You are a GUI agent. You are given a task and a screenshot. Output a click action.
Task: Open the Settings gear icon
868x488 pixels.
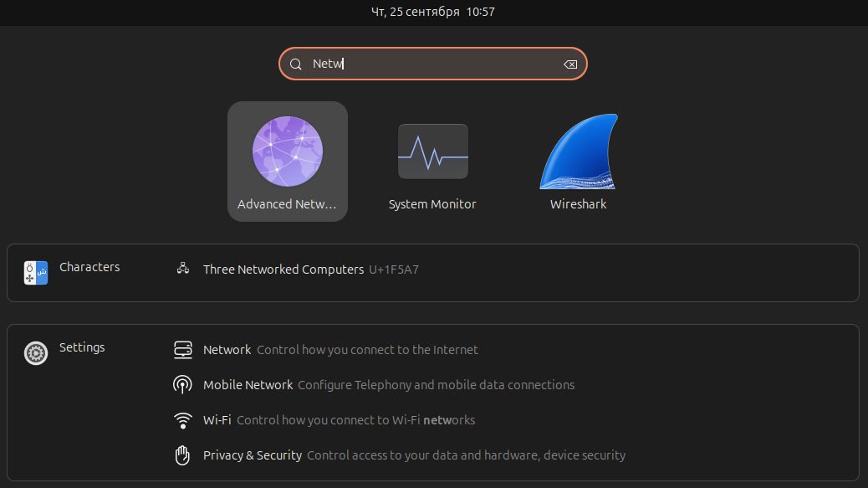point(36,353)
